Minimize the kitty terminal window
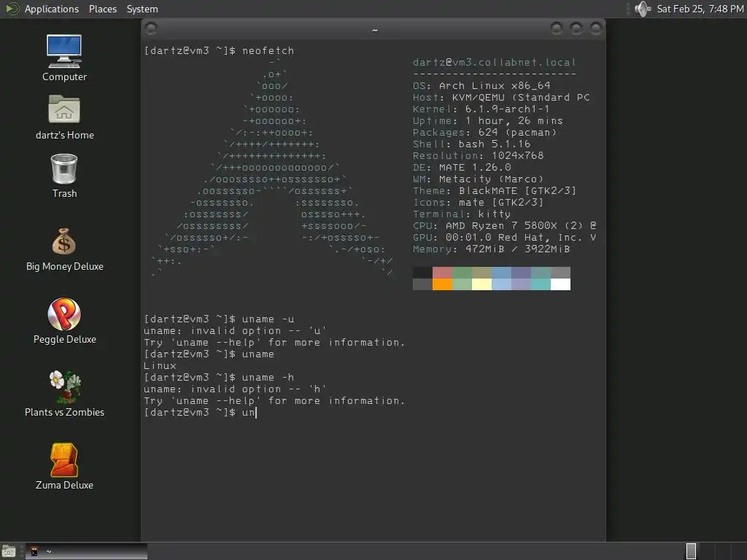747x560 pixels. (x=556, y=28)
